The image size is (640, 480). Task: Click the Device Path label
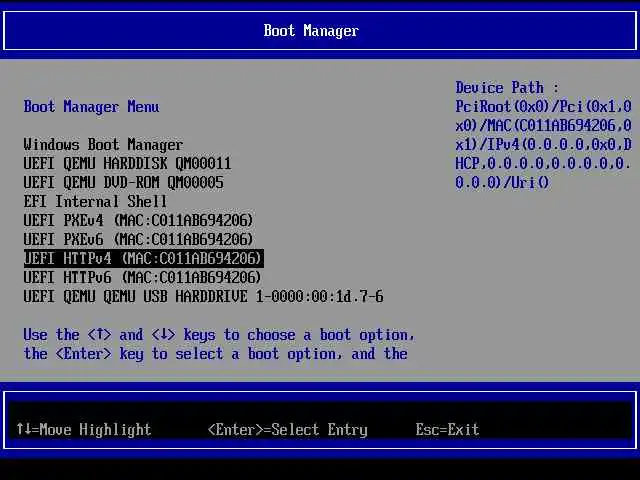click(x=507, y=87)
